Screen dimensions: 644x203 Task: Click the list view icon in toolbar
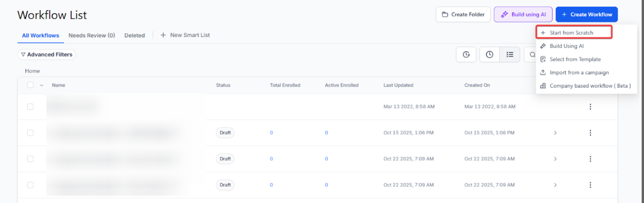[x=510, y=55]
